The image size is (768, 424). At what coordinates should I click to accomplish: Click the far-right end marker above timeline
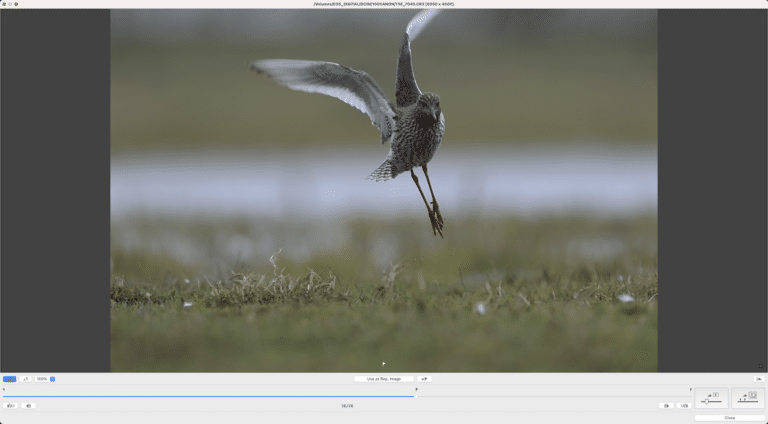[x=690, y=389]
